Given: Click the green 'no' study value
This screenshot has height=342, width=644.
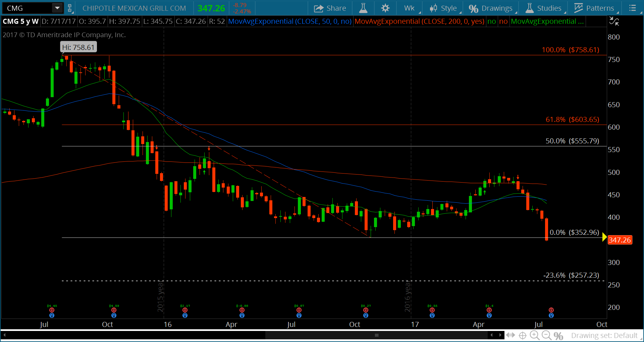Looking at the screenshot, I should click(491, 21).
